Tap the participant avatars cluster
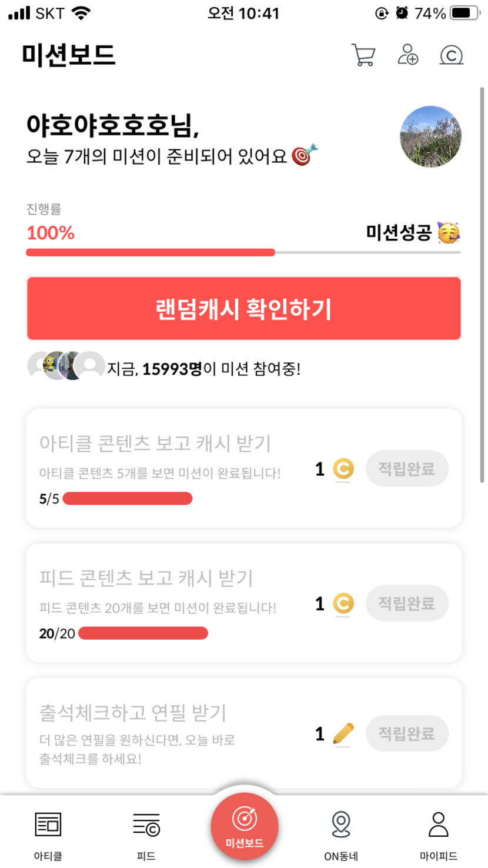Image resolution: width=488 pixels, height=868 pixels. pos(66,366)
